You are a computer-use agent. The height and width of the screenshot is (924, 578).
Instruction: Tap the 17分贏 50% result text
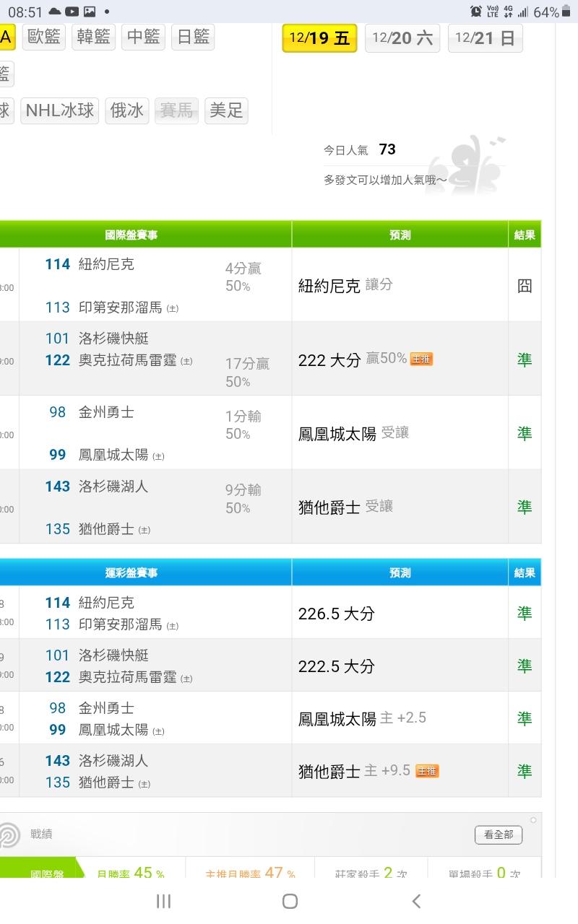(247, 372)
